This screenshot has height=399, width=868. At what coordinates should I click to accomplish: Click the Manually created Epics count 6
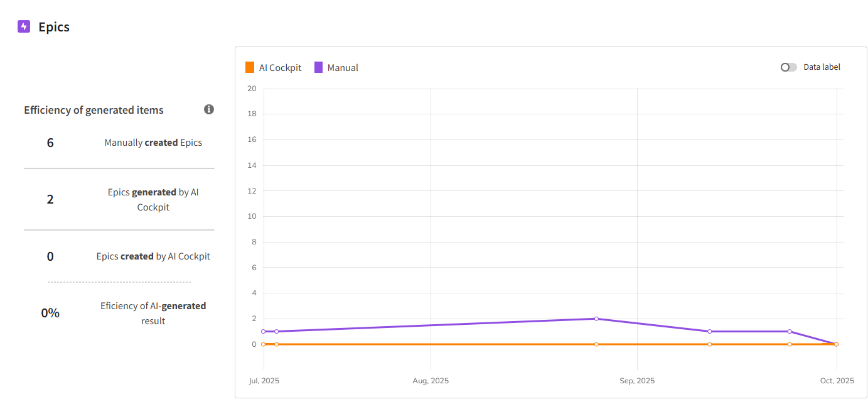coord(50,143)
